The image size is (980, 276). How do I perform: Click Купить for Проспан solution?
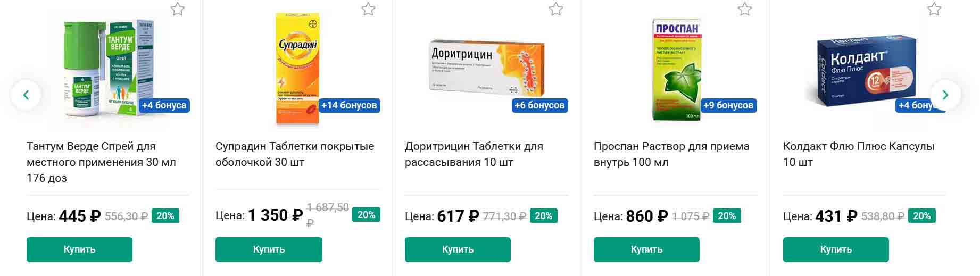click(x=646, y=249)
